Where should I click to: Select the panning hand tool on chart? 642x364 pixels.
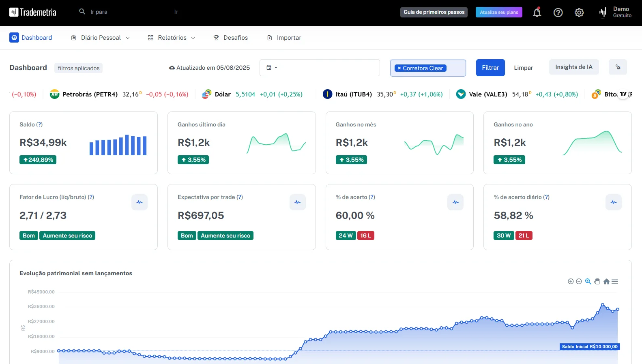coord(597,281)
